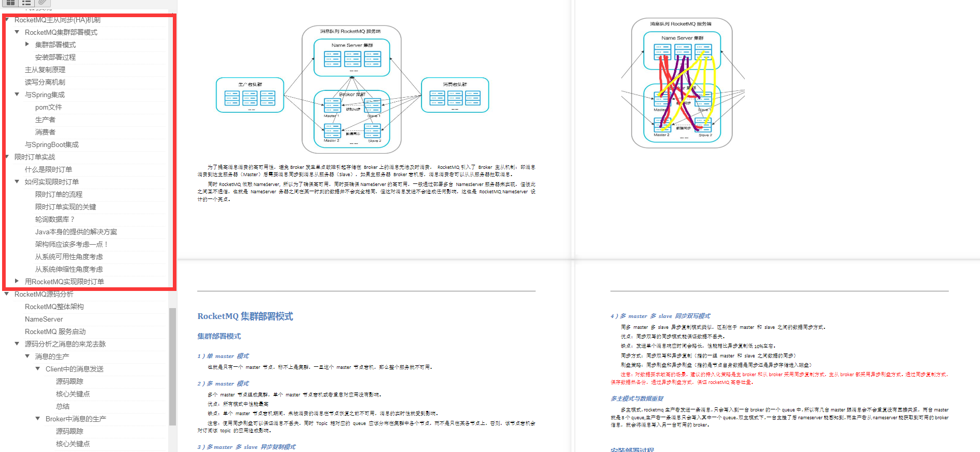
Task: Select Java本身的提供的解决方案 in outline
Action: click(x=76, y=232)
